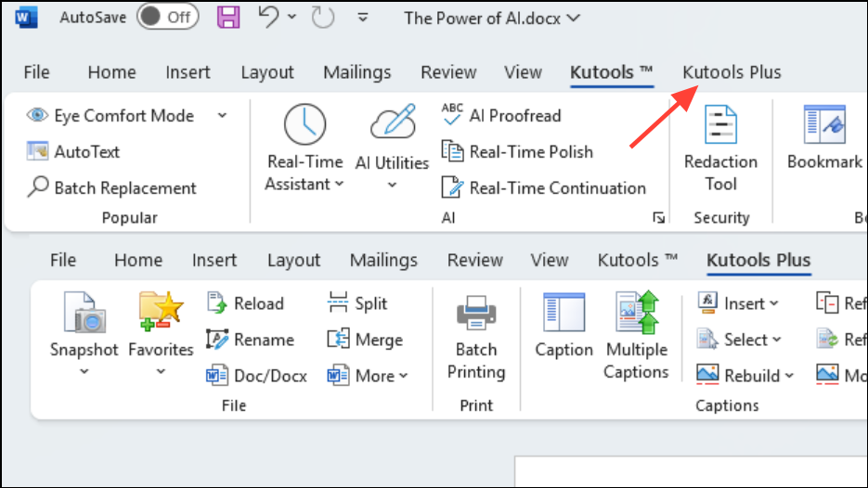
Task: Open Batch Printing
Action: (476, 338)
